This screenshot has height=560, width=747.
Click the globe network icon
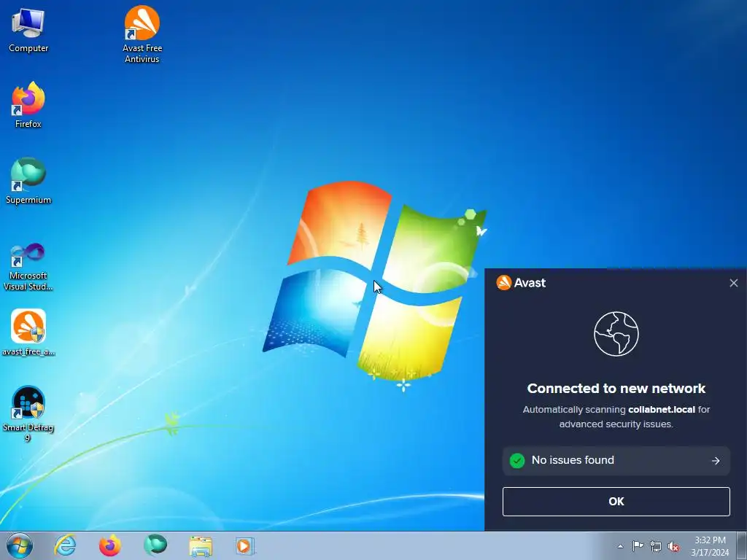click(616, 334)
